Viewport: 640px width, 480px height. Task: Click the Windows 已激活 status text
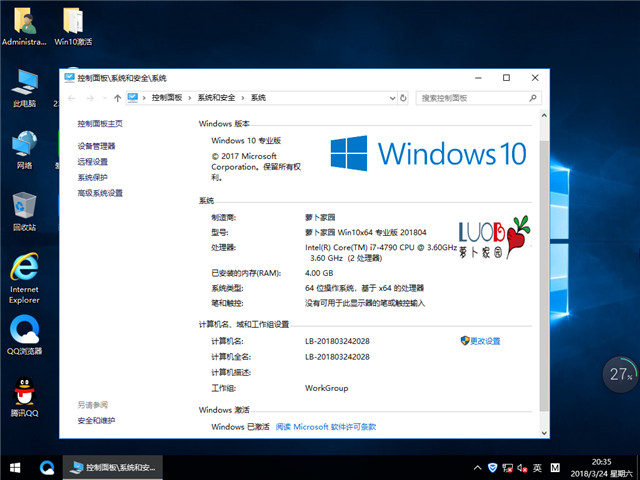(240, 427)
